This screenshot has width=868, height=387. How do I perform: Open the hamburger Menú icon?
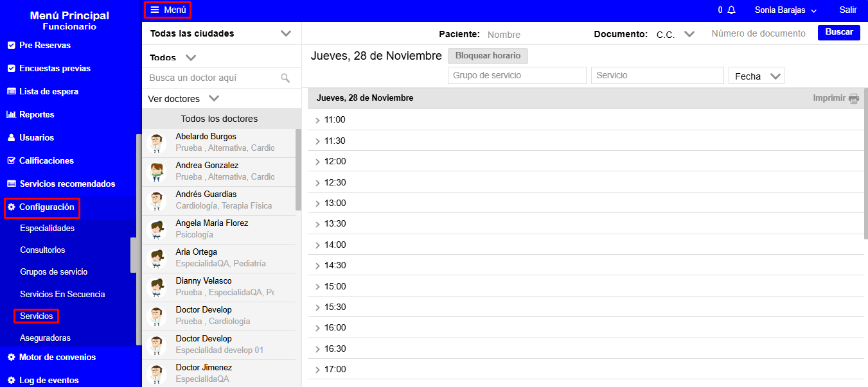click(155, 10)
